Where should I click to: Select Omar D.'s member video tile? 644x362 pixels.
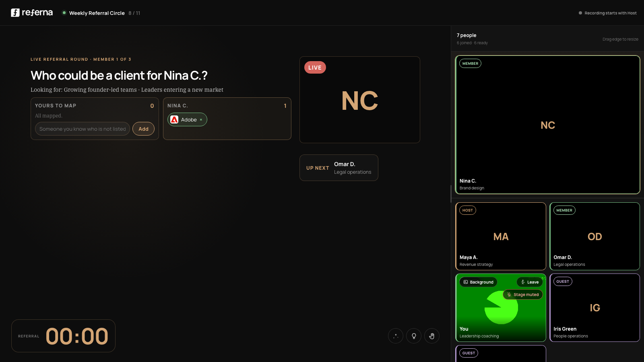[594, 236]
